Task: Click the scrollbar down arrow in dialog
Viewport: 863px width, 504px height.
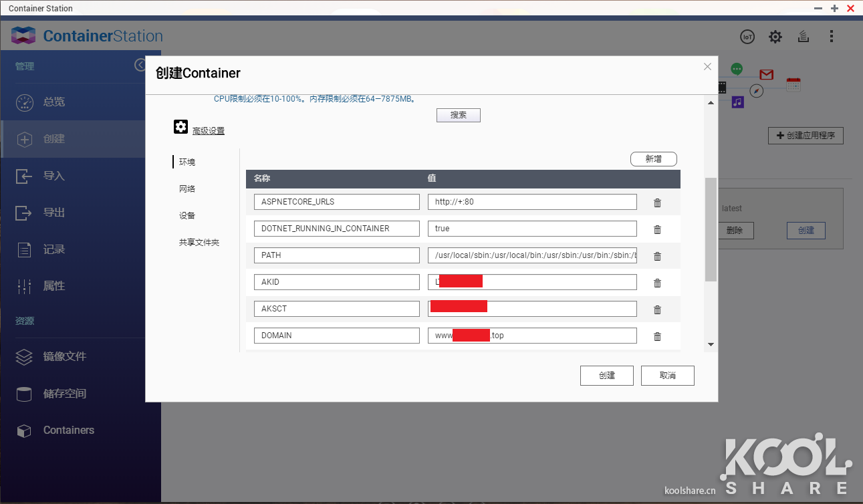Action: (711, 345)
